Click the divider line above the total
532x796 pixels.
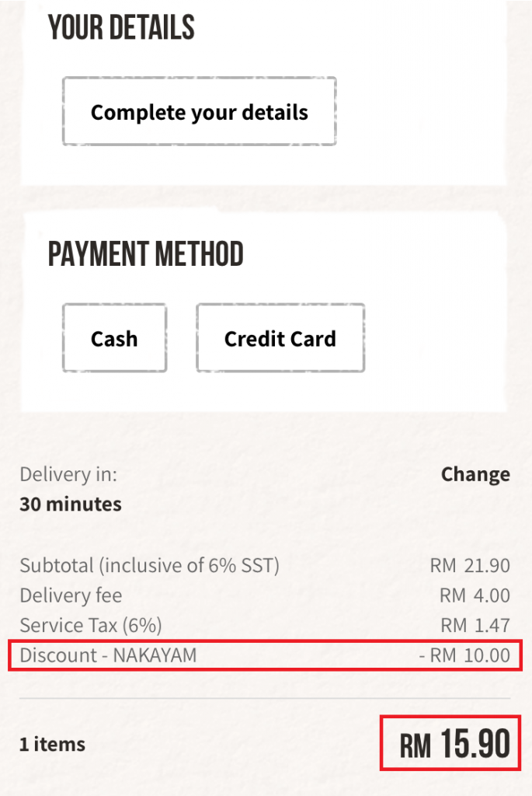[x=265, y=698]
